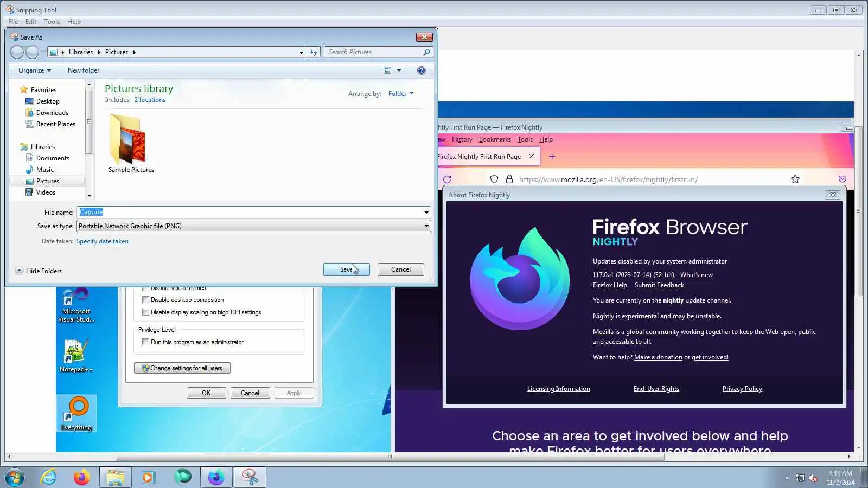This screenshot has height=488, width=868.
Task: Click the Back arrow in Save As dialog
Action: [x=17, y=52]
